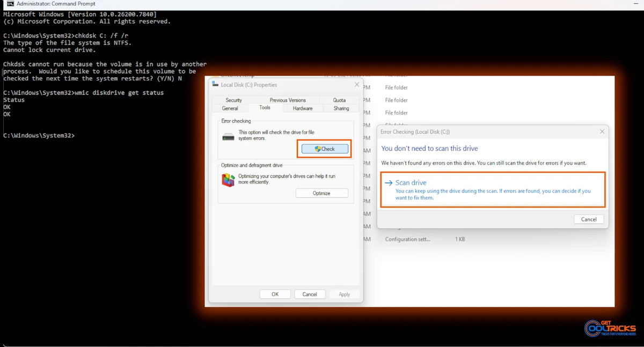The image size is (644, 347).
Task: Click the 'Optimize and defragment drive' label
Action: click(252, 165)
